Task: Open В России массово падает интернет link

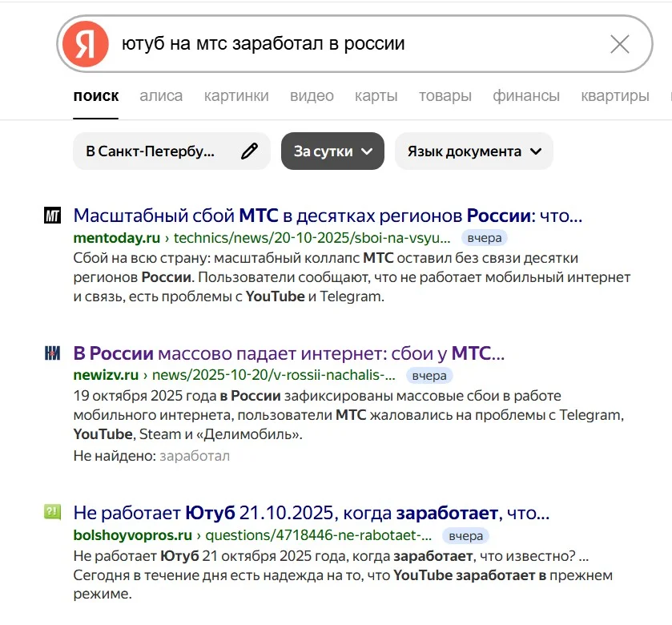Action: 289,353
